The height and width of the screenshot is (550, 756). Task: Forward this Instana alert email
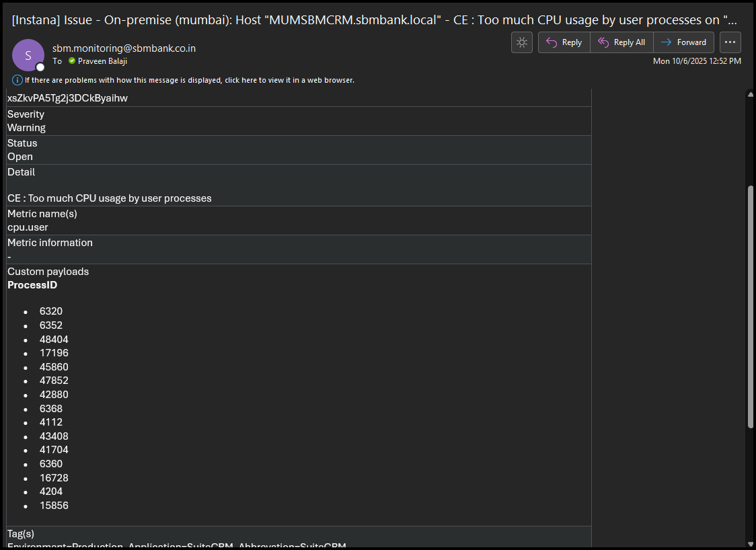(x=683, y=42)
